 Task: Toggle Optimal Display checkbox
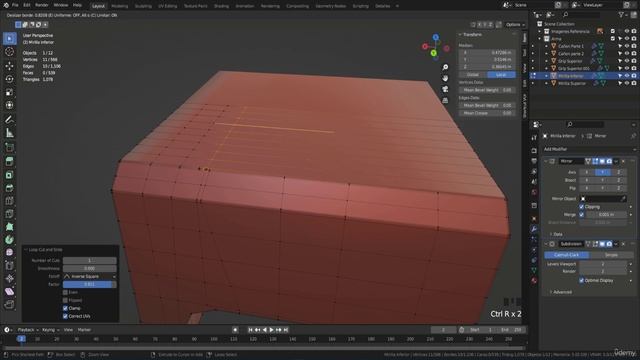tap(582, 280)
